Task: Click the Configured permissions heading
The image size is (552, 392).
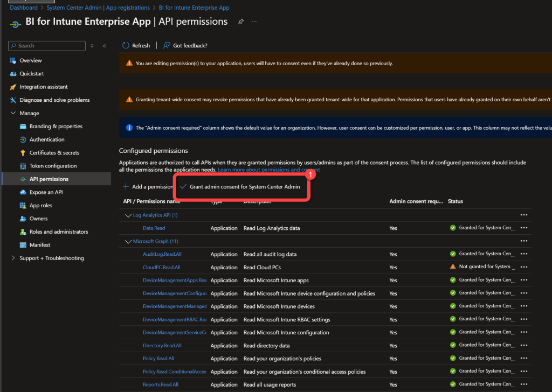Action: click(x=154, y=150)
